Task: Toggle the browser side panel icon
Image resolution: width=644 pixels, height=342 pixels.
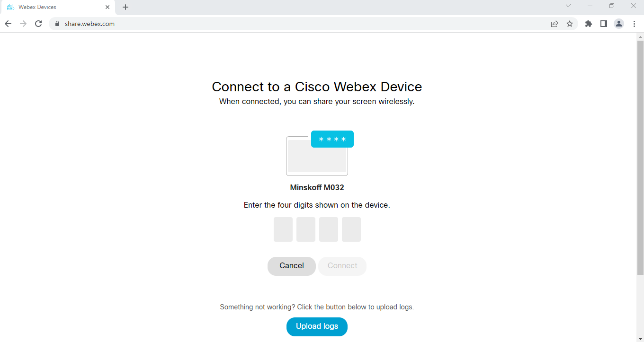Action: [604, 24]
